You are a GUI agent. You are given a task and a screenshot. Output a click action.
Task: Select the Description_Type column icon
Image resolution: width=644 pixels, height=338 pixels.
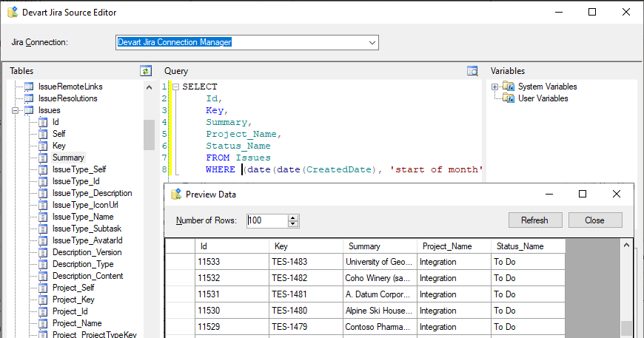click(43, 264)
